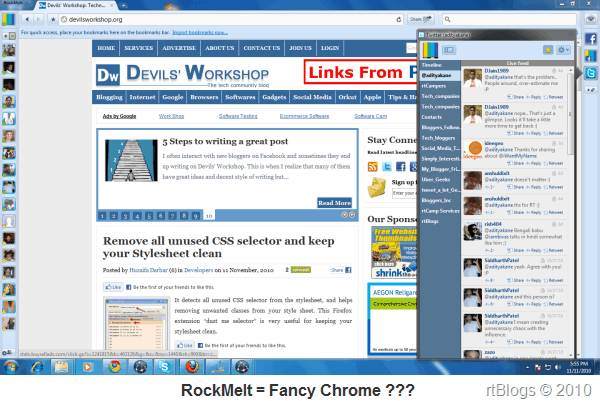
Task: Open the SERVICES menu item
Action: [x=139, y=48]
